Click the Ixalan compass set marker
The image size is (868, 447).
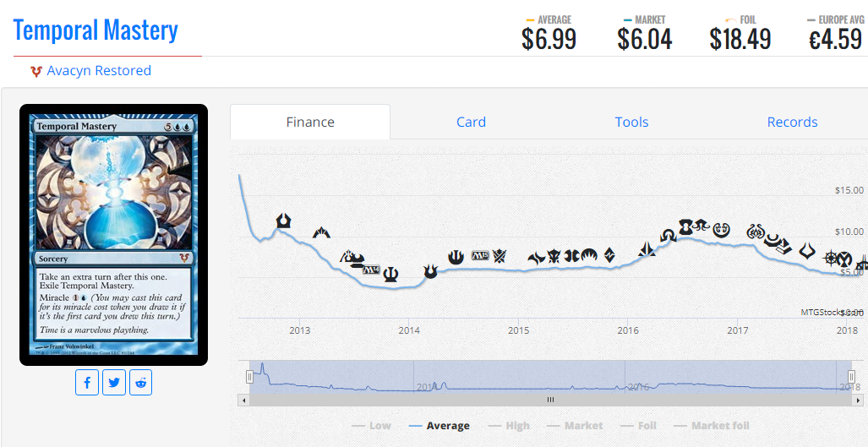point(831,259)
